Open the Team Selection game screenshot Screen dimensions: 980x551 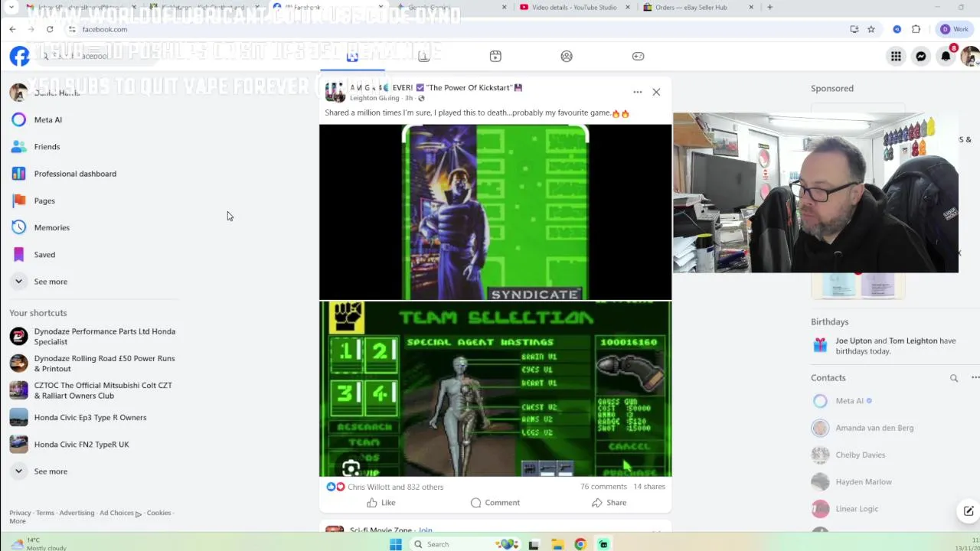pyautogui.click(x=495, y=389)
